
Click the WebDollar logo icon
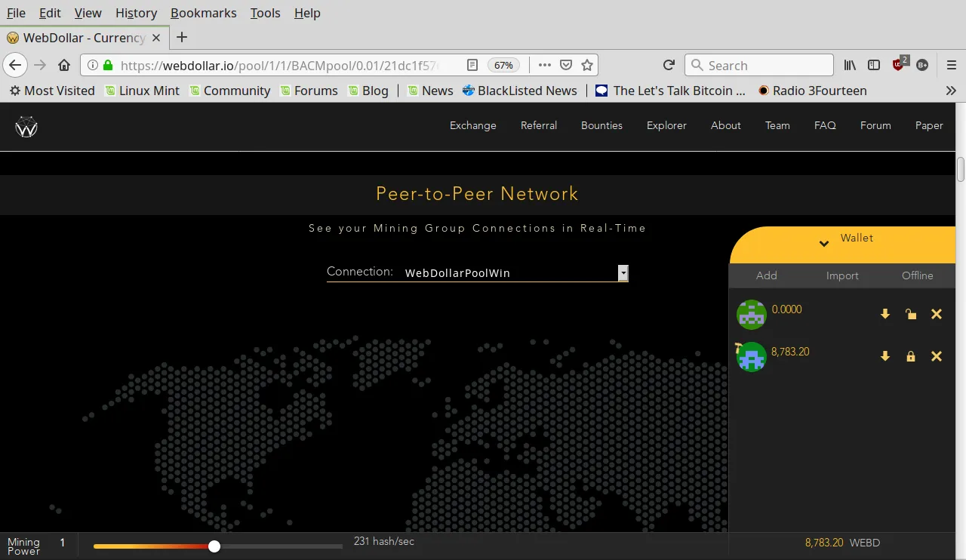[26, 127]
